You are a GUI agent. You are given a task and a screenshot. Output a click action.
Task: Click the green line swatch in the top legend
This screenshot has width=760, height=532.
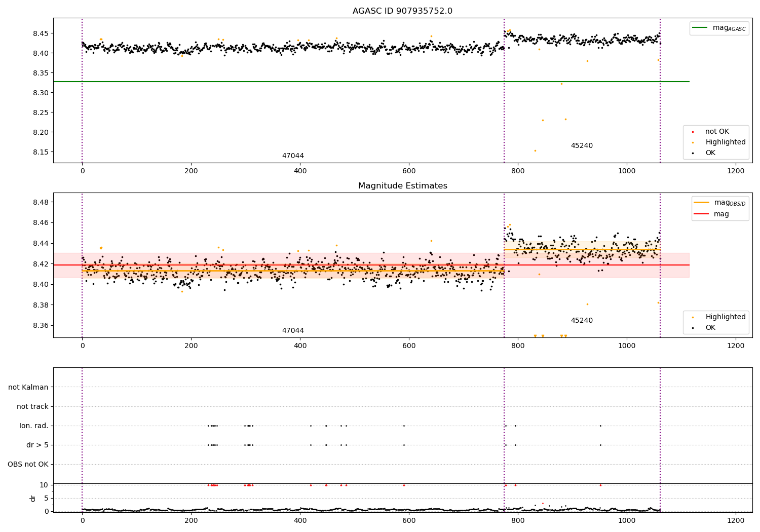point(700,28)
